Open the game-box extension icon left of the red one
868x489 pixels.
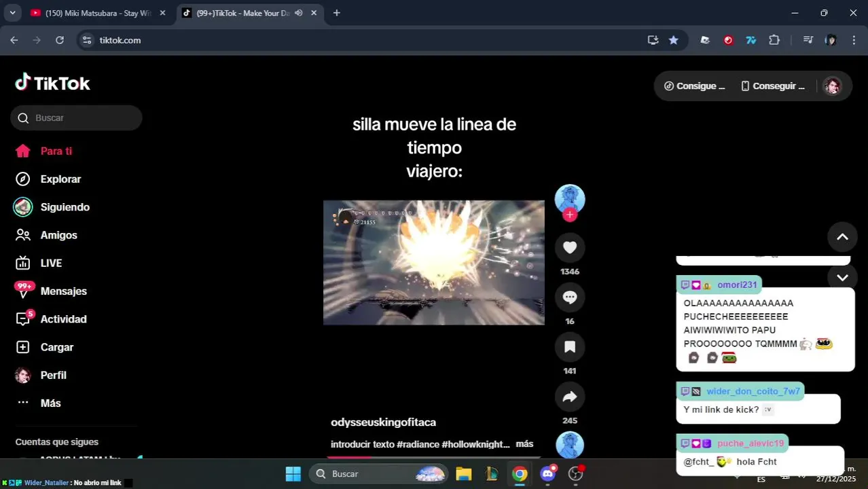click(x=705, y=40)
